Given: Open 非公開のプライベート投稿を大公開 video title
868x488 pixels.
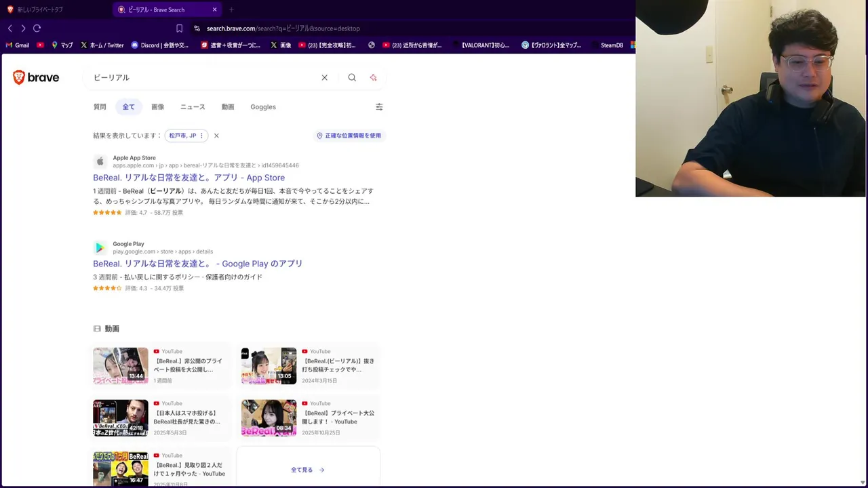Looking at the screenshot, I should pyautogui.click(x=188, y=365).
